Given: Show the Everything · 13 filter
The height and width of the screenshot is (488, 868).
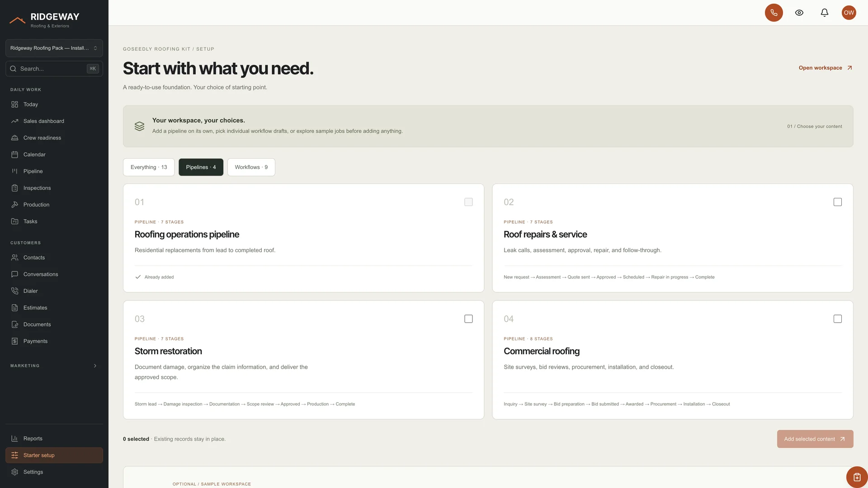Looking at the screenshot, I should click(149, 167).
